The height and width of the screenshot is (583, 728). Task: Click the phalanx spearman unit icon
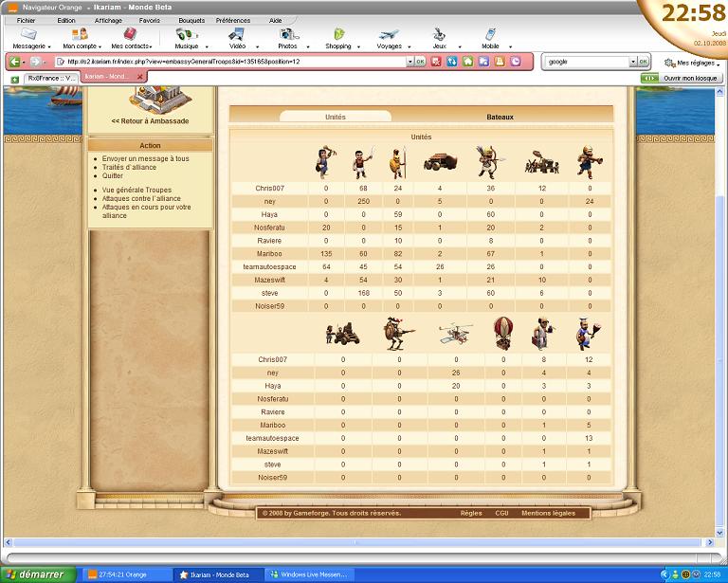[398, 163]
